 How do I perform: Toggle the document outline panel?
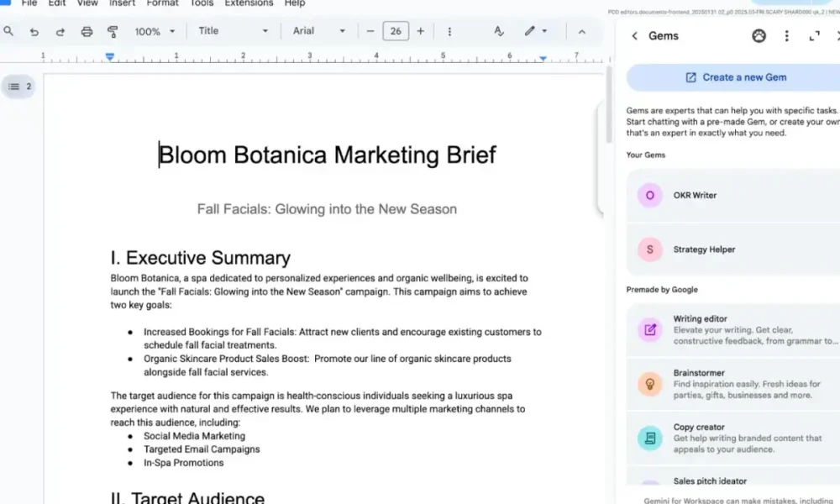click(x=18, y=87)
